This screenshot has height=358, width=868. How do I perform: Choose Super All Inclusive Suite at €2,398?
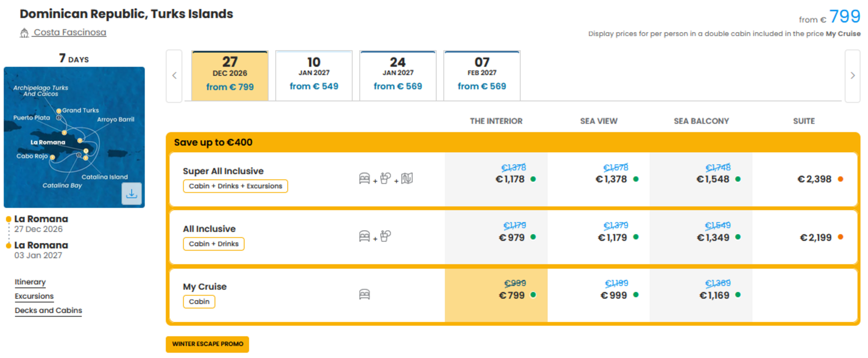[x=804, y=179]
